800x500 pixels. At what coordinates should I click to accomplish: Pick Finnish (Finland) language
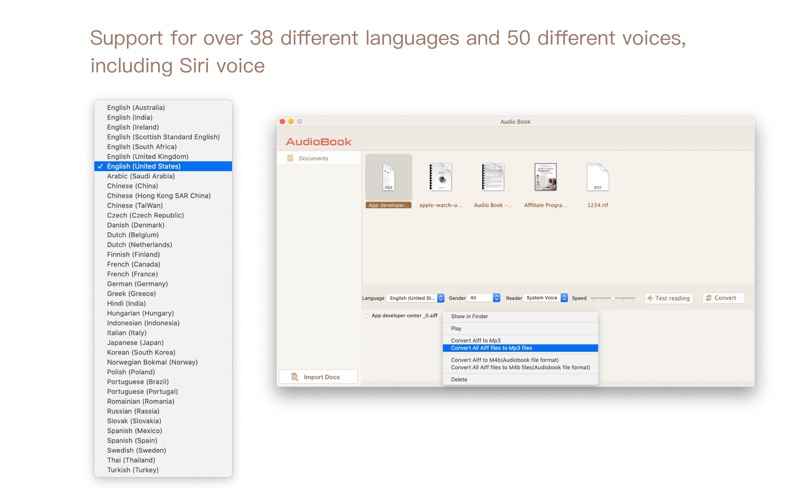163,255
